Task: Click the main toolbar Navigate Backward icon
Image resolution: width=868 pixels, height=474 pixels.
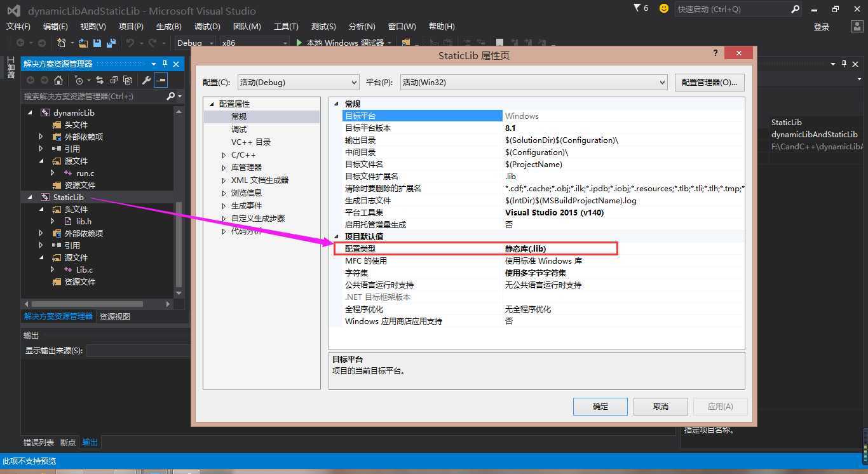Action: point(21,43)
